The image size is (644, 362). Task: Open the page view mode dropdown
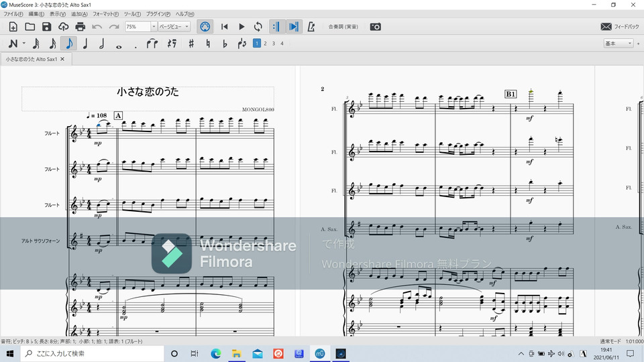pyautogui.click(x=174, y=27)
